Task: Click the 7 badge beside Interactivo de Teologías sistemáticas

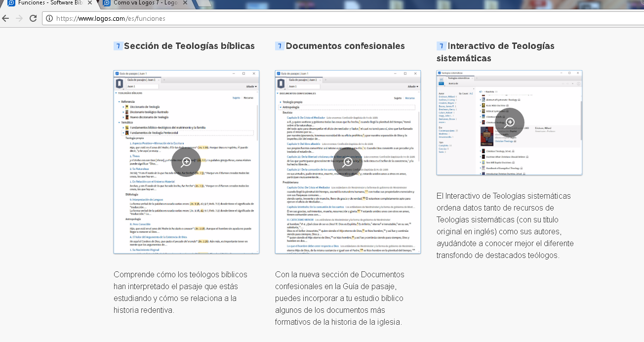Action: [441, 46]
